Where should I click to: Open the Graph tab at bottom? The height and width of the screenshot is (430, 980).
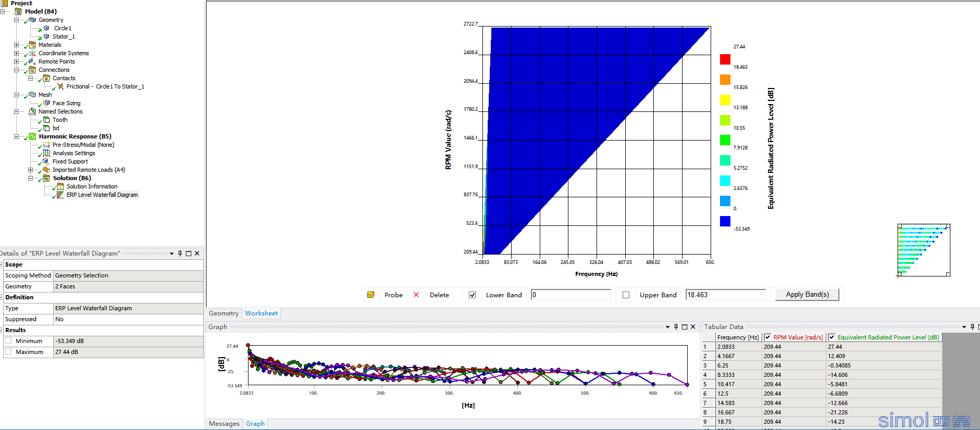click(x=255, y=424)
